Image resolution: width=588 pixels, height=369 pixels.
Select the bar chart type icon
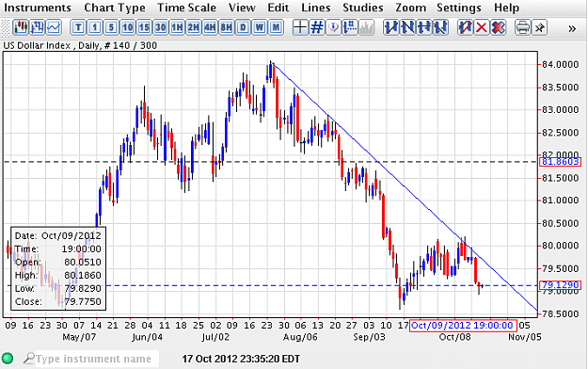(38, 27)
